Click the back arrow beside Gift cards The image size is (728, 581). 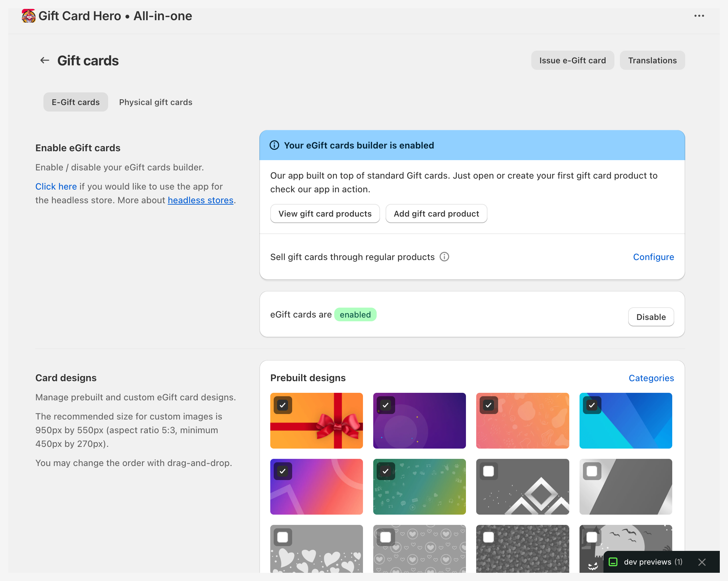click(45, 61)
